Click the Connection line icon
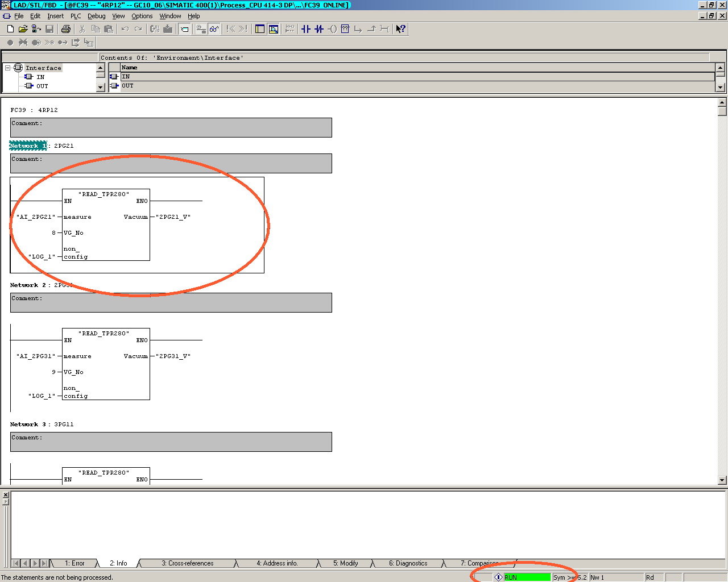The height and width of the screenshot is (582, 728). [x=384, y=29]
